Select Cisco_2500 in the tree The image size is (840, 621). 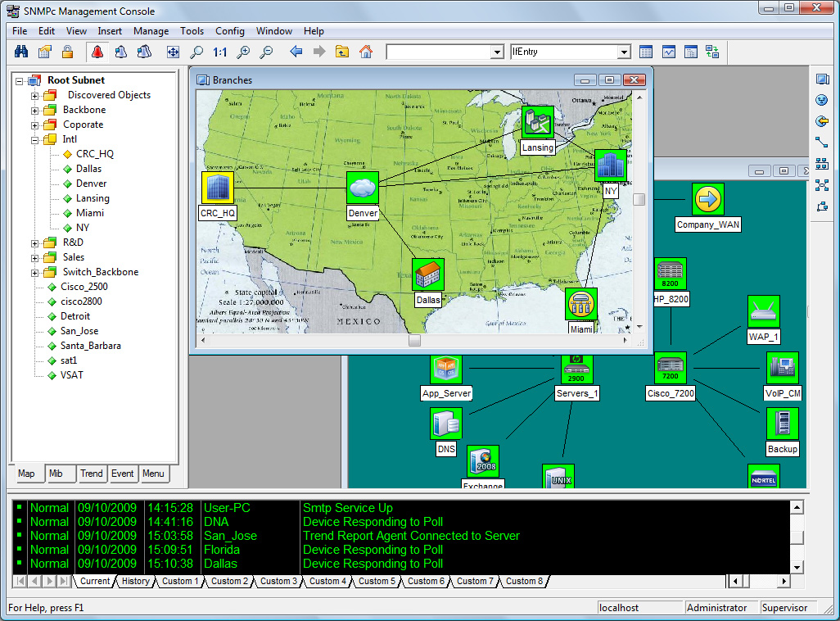pos(84,287)
